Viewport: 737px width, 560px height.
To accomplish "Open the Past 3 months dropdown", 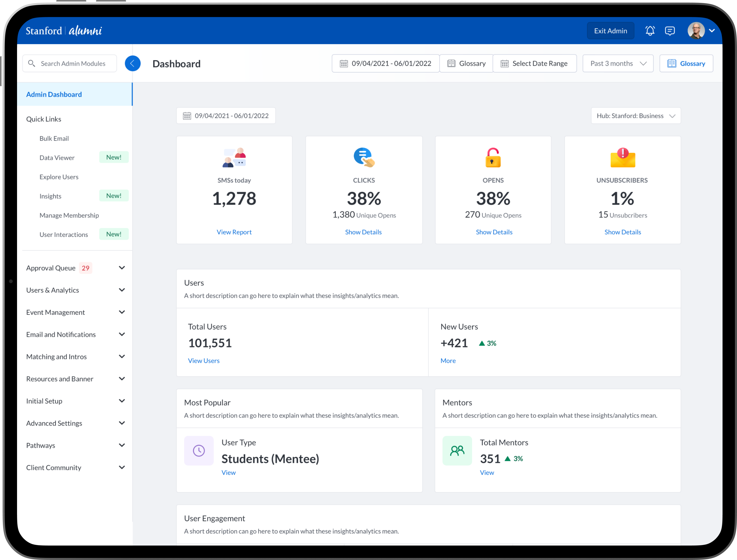I will coord(618,63).
